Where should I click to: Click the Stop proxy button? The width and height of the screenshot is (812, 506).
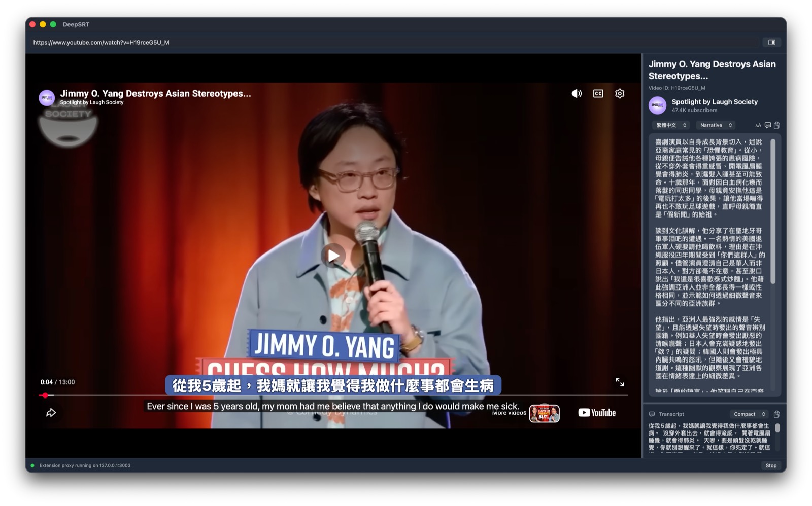point(771,465)
